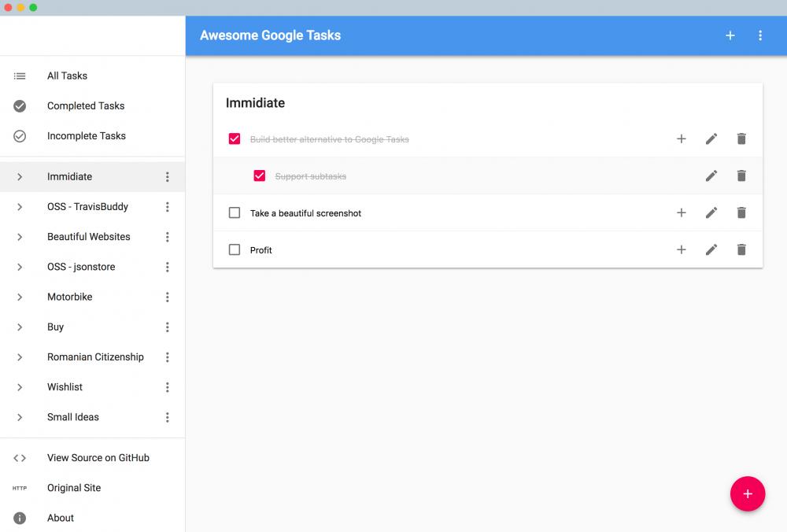Image resolution: width=787 pixels, height=532 pixels.
Task: Open options menu for Wishlist list
Action: [x=167, y=387]
